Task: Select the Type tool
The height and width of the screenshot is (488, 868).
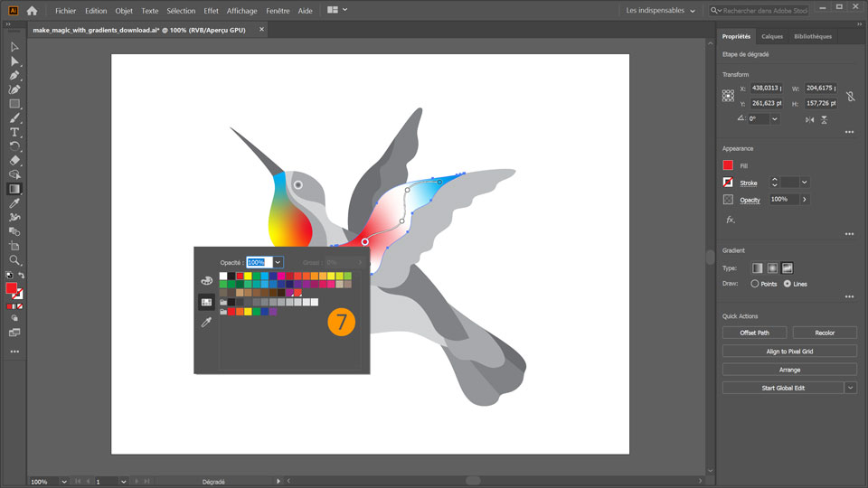Action: click(x=14, y=132)
